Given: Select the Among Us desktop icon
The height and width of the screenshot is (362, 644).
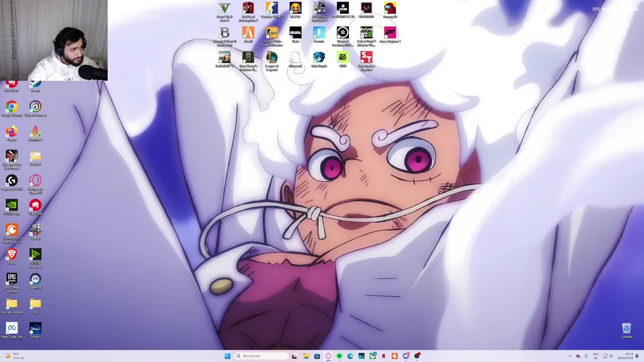Looking at the screenshot, I should tap(390, 11).
